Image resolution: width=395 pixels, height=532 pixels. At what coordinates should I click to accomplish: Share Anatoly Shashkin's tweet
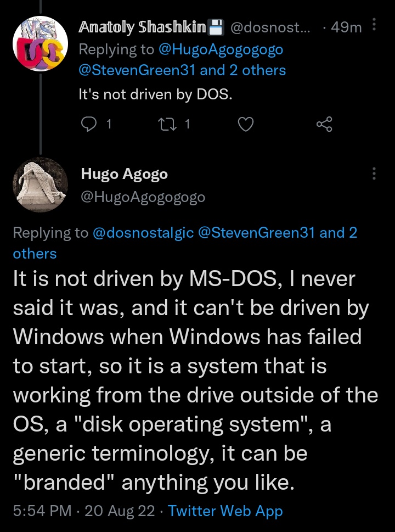324,124
